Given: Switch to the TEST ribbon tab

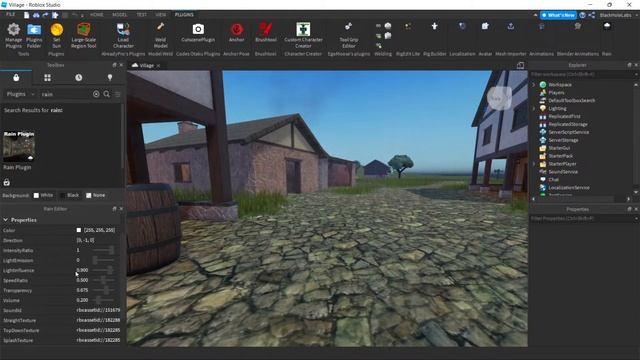Looking at the screenshot, I should (141, 15).
